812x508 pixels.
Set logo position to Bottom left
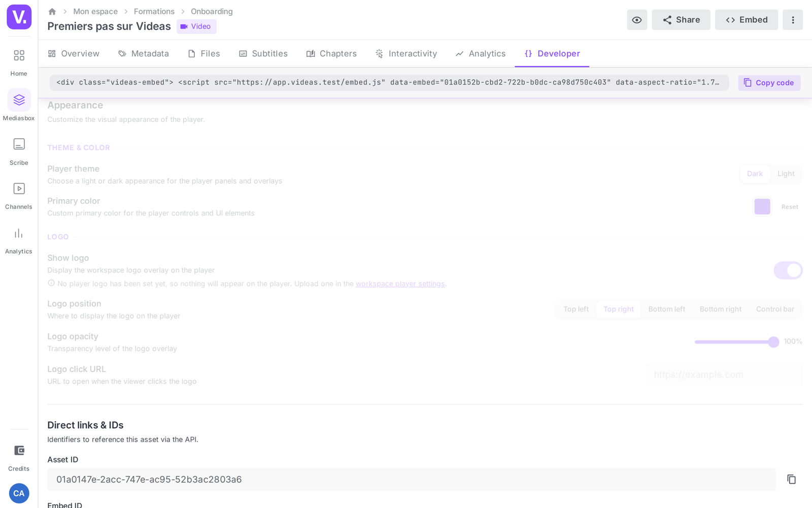click(666, 309)
